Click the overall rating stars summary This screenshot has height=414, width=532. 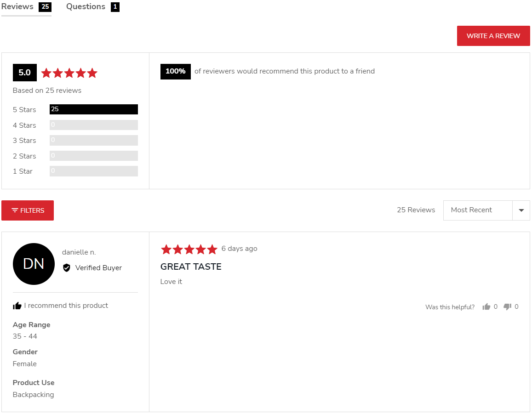point(69,73)
